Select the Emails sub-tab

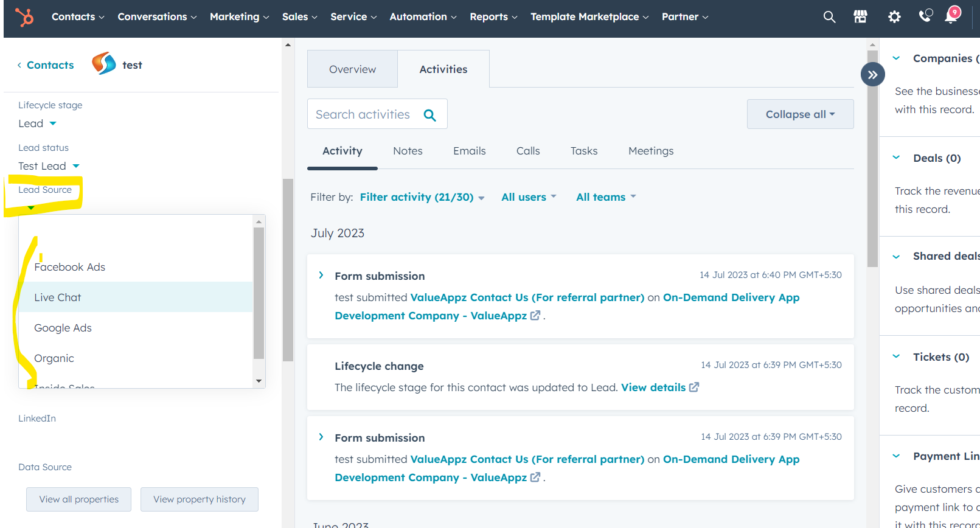470,151
